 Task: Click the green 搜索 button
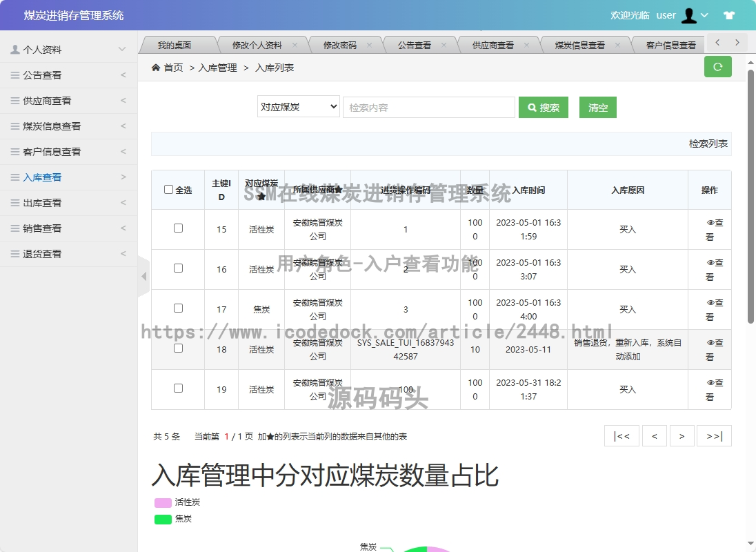(x=544, y=107)
